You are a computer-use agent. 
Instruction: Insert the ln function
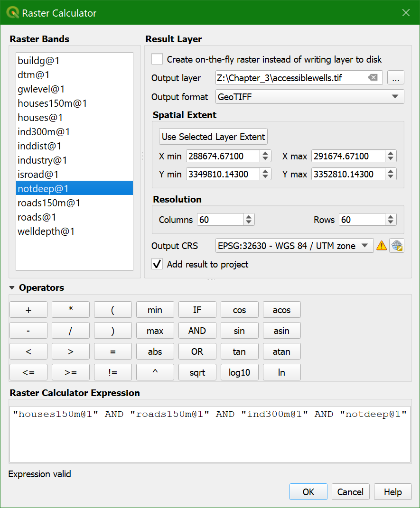[x=281, y=372]
